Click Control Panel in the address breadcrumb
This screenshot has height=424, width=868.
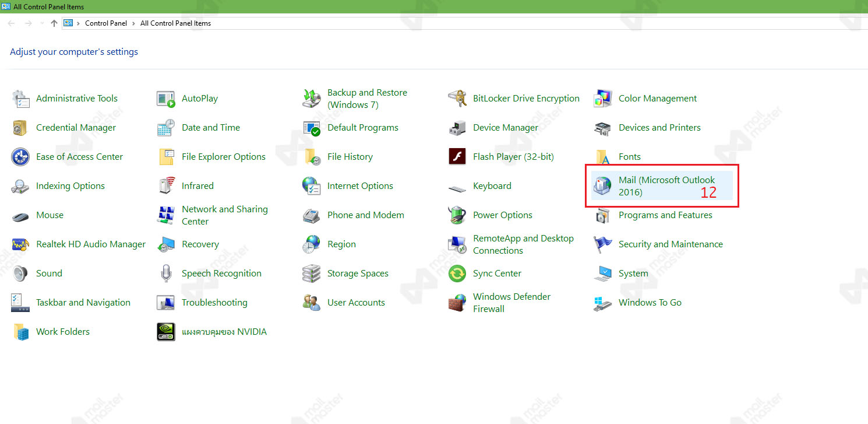(106, 23)
